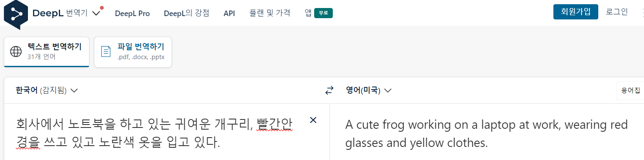Click the 로그인 link
644x160 pixels.
tap(617, 12)
